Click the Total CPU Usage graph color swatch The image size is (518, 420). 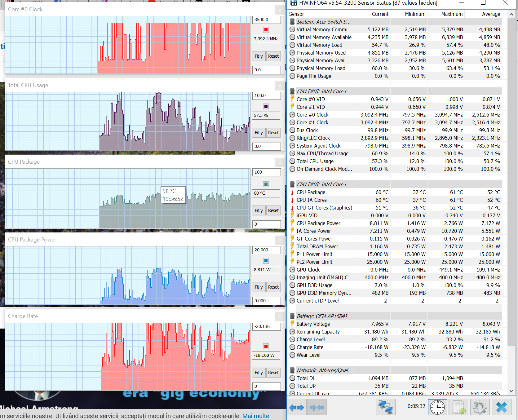[266, 106]
